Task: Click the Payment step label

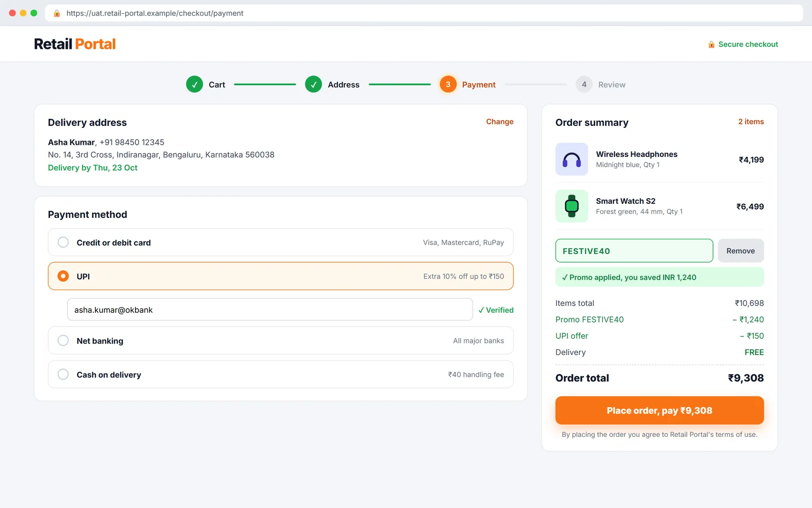Action: tap(479, 85)
